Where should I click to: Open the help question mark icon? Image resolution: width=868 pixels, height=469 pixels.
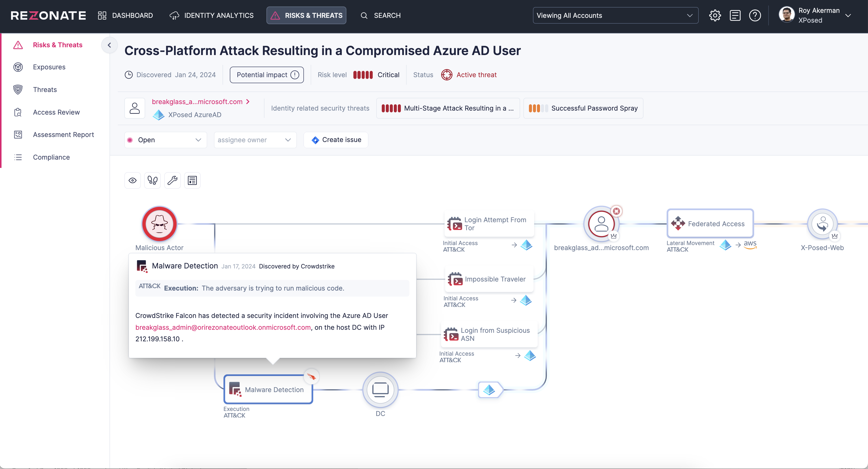(755, 16)
